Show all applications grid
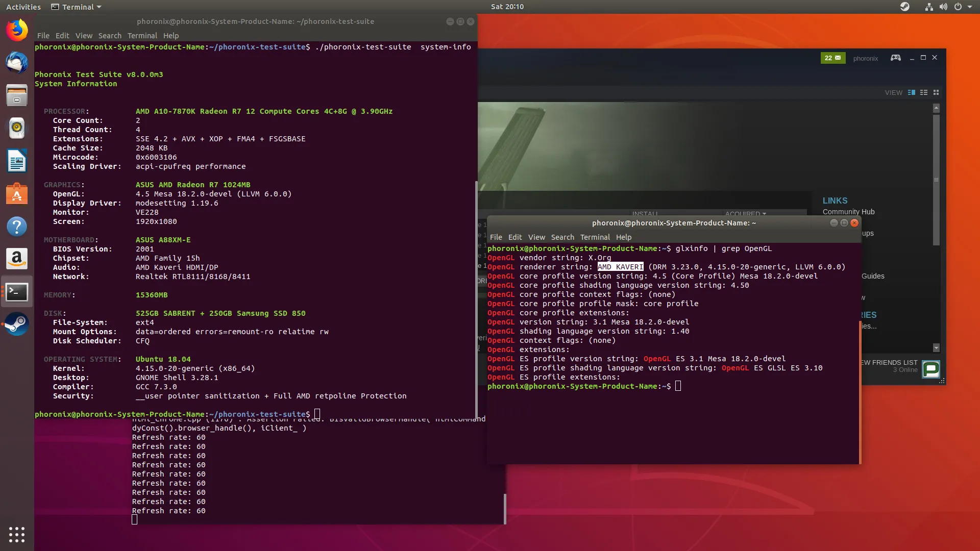The width and height of the screenshot is (980, 551). click(x=17, y=534)
